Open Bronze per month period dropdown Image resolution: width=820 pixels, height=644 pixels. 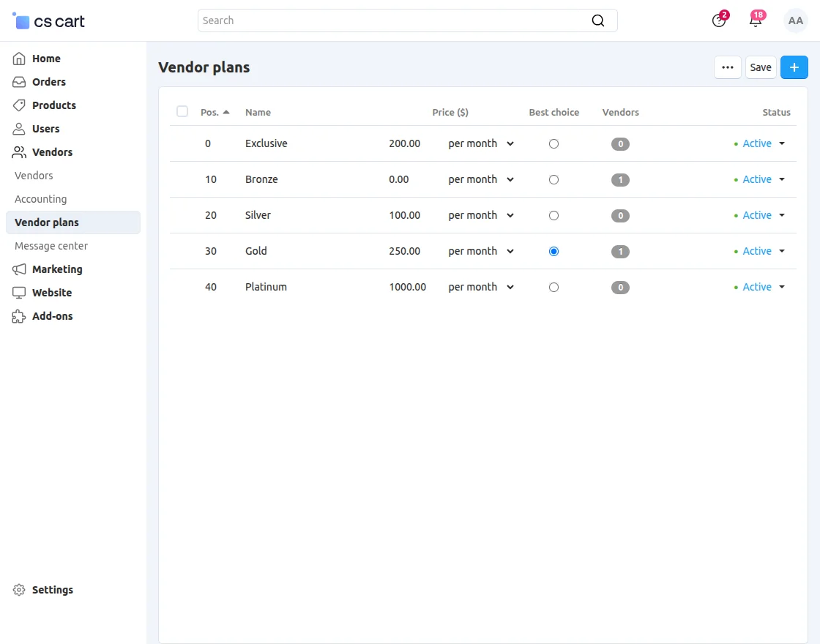point(481,179)
